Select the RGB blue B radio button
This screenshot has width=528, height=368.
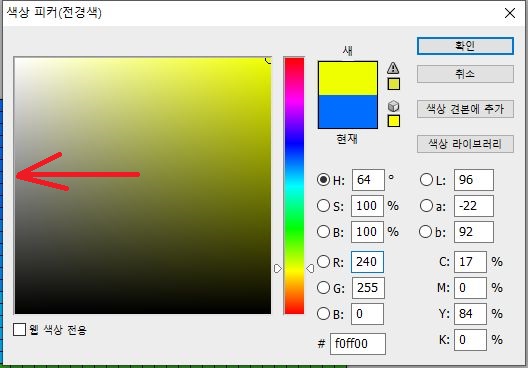[323, 313]
